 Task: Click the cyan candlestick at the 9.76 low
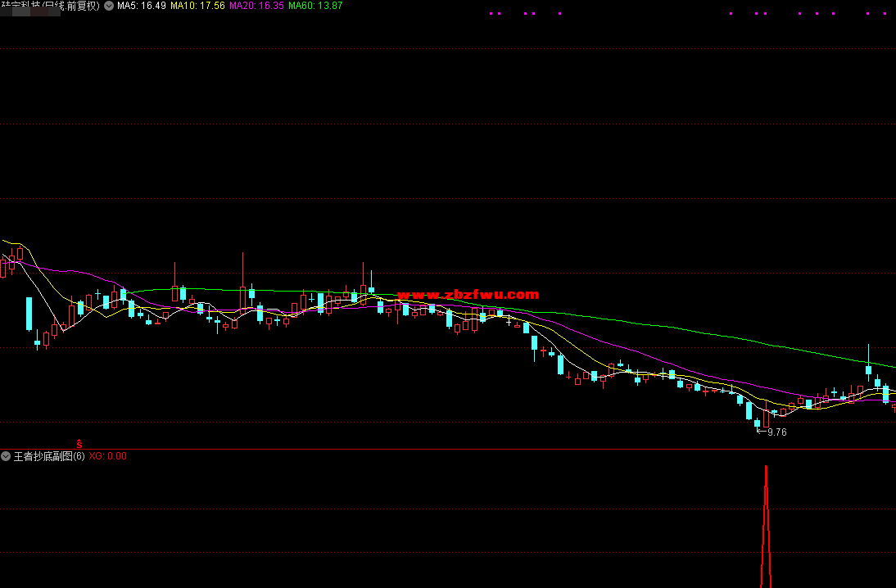click(758, 423)
